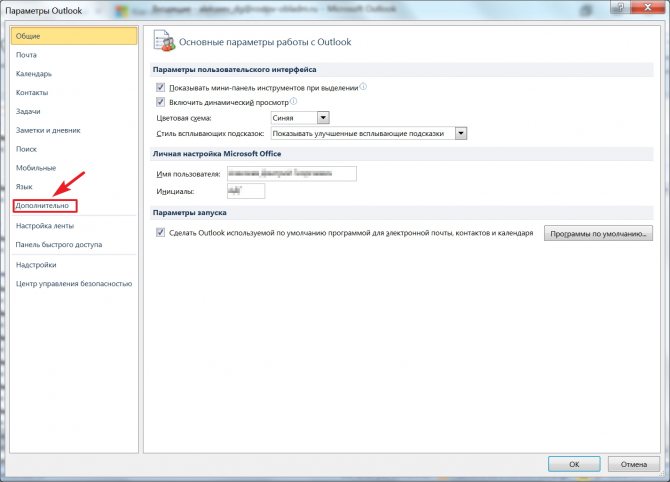The height and width of the screenshot is (482, 670).
Task: Open the Почта settings category
Action: (74, 55)
